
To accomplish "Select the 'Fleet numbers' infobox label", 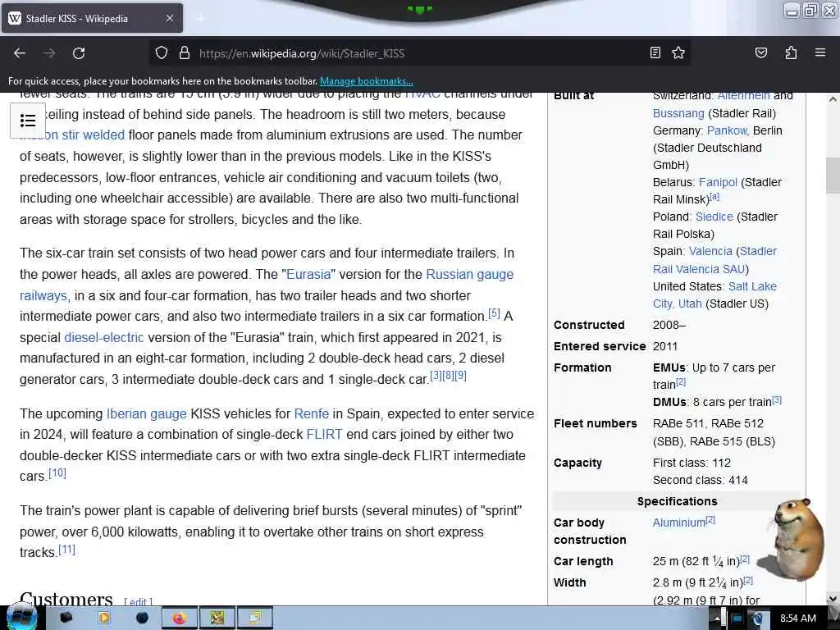I will (x=596, y=424).
